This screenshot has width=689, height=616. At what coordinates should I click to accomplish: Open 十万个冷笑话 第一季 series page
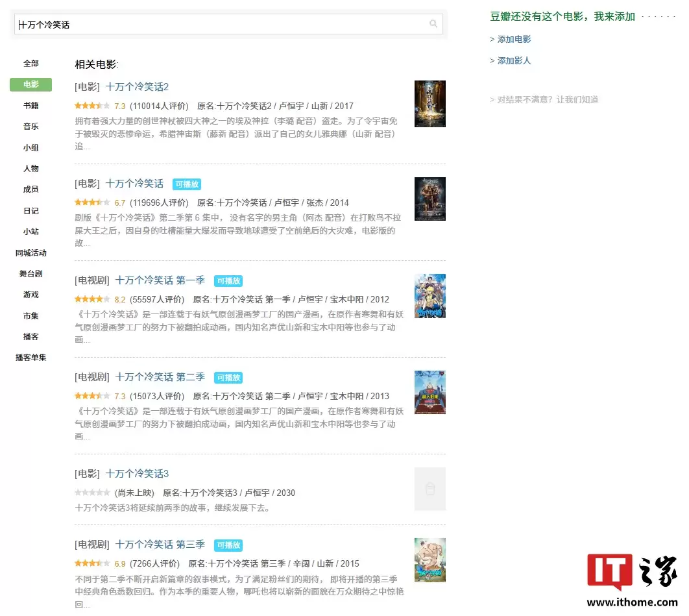(160, 280)
